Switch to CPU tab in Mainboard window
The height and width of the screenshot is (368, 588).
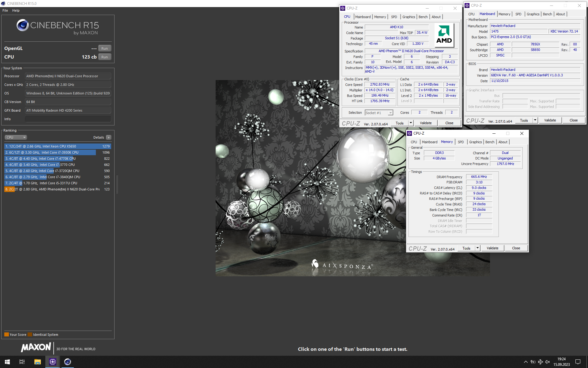tap(471, 14)
